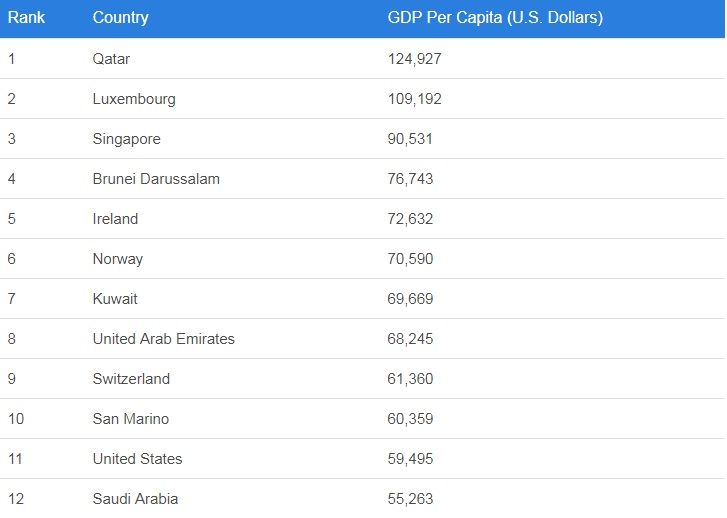Screen dimensions: 727x518
Task: Click on the United States entry
Action: click(137, 459)
